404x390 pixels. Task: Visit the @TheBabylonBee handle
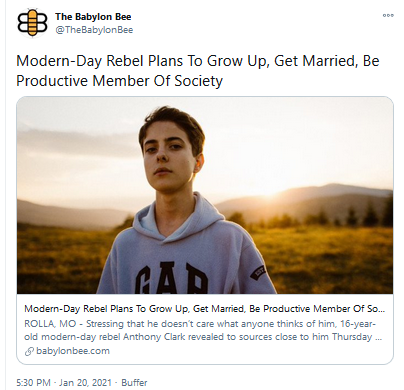coord(94,30)
